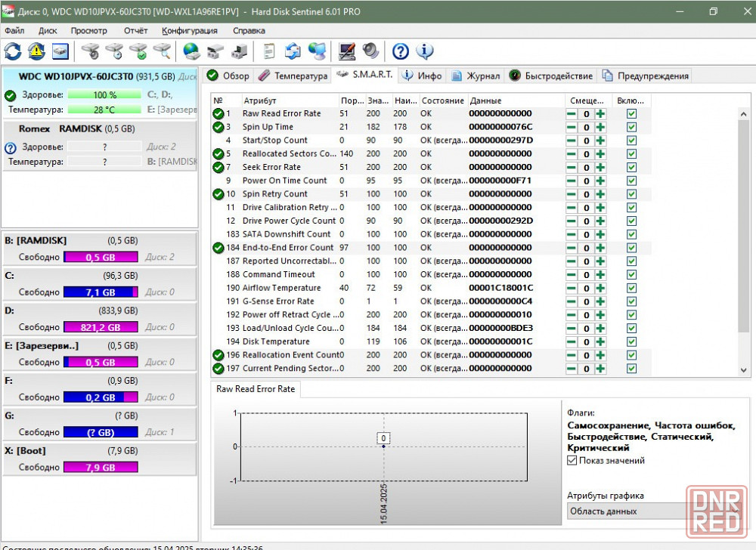Click the blue info bubble icon

tap(425, 51)
